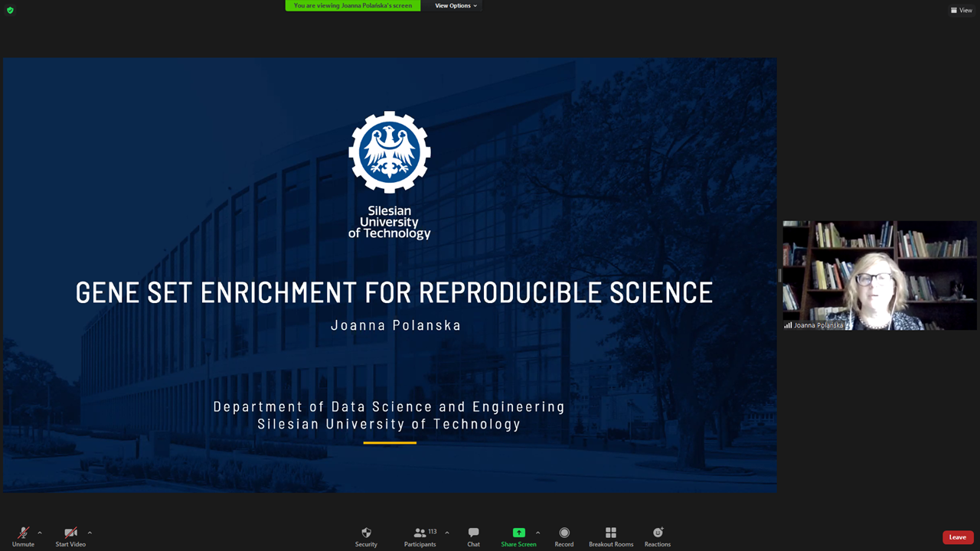
Task: Click the green screen-viewing notification banner
Action: pyautogui.click(x=353, y=5)
